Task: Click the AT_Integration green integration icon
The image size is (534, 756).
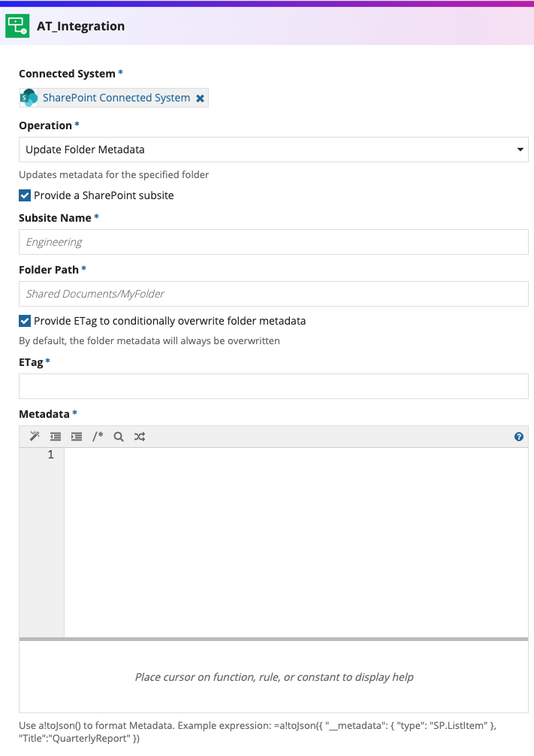Action: (x=17, y=26)
